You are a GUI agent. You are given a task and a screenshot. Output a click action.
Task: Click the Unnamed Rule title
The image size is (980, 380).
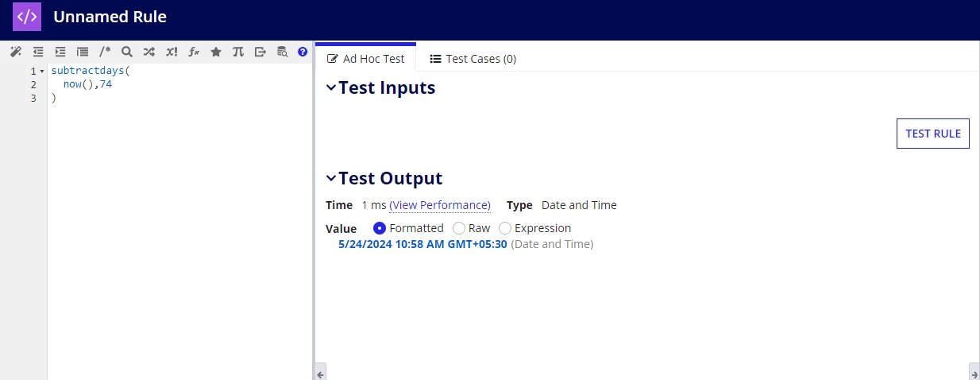pos(110,17)
